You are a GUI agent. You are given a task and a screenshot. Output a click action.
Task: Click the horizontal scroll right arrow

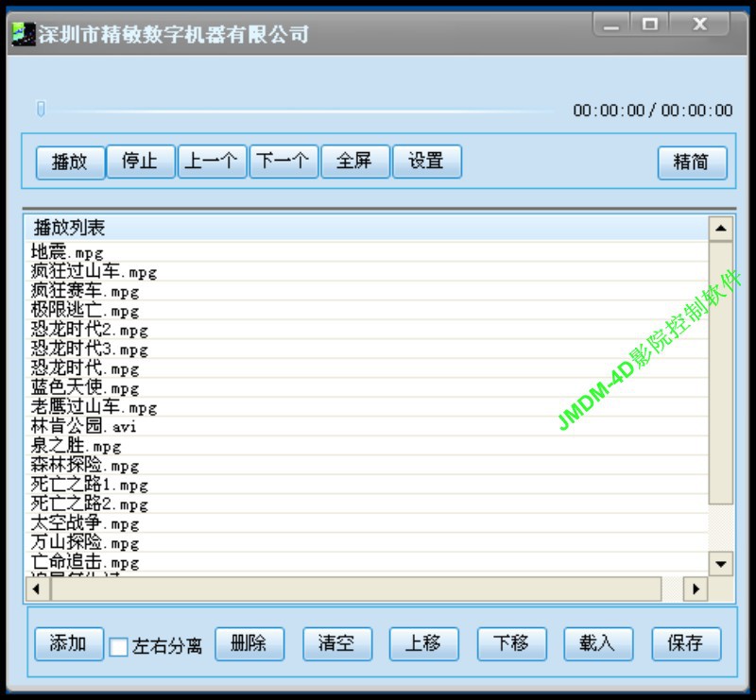(x=696, y=589)
